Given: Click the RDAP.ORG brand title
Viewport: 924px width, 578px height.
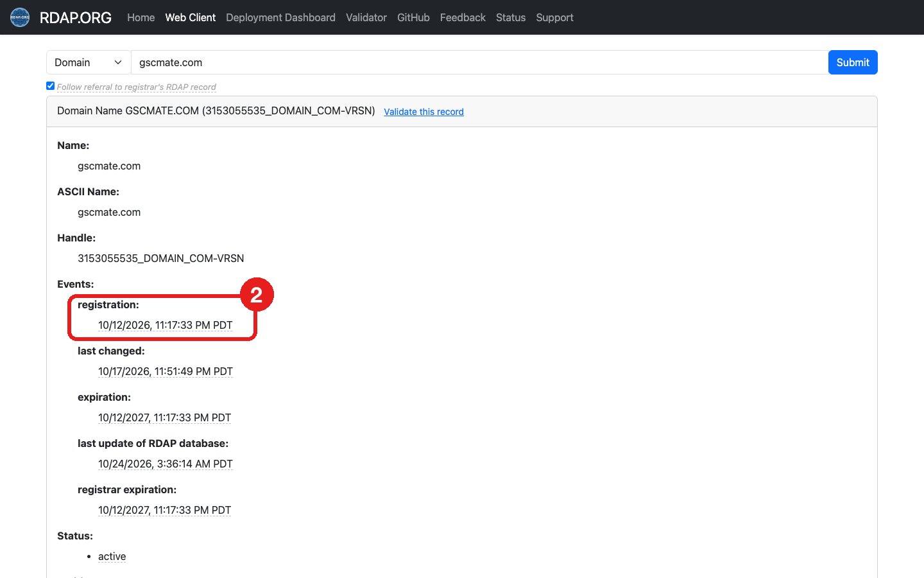Looking at the screenshot, I should pyautogui.click(x=76, y=17).
